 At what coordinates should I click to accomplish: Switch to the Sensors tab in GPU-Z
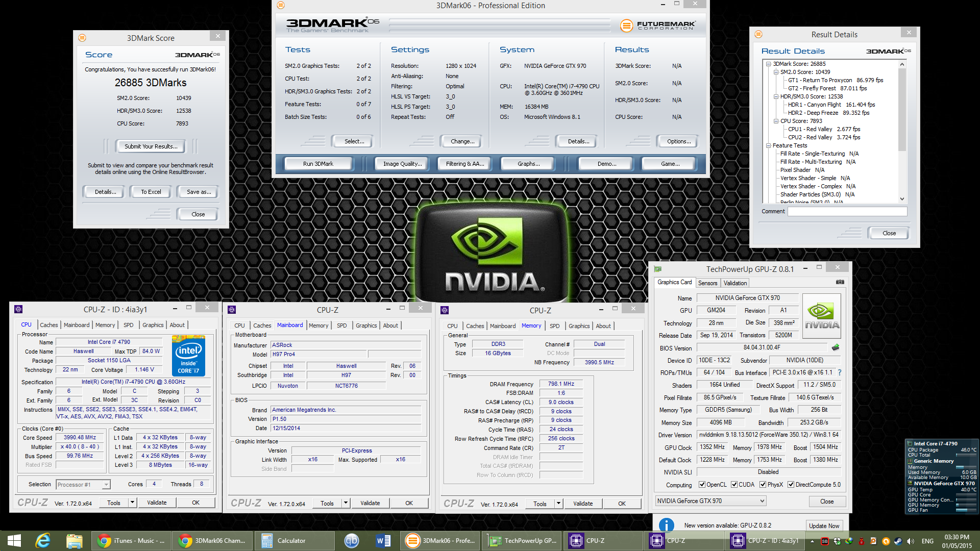[x=707, y=283]
